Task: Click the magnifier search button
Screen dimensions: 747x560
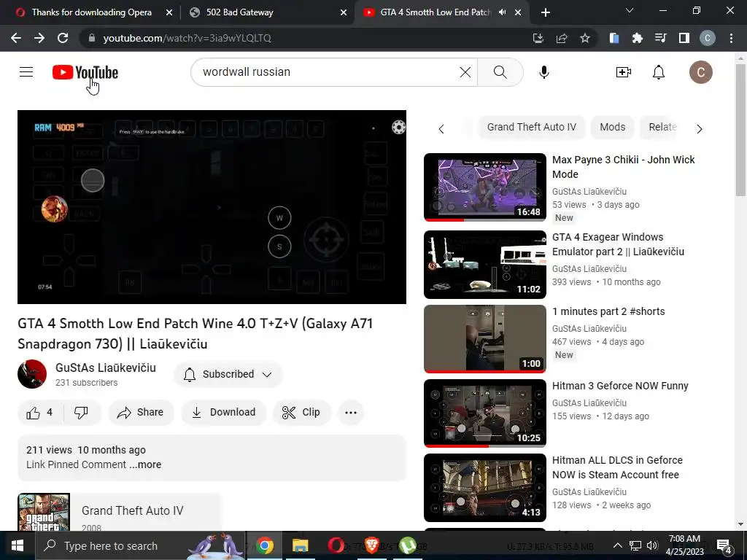Action: coord(500,72)
